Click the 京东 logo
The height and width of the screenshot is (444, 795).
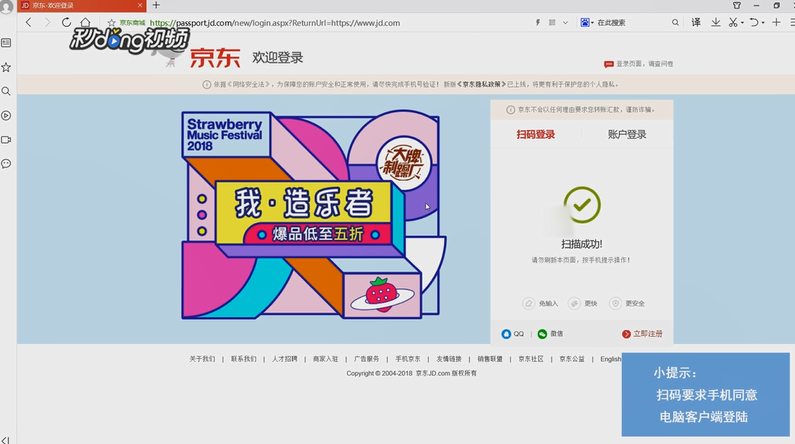coord(214,57)
